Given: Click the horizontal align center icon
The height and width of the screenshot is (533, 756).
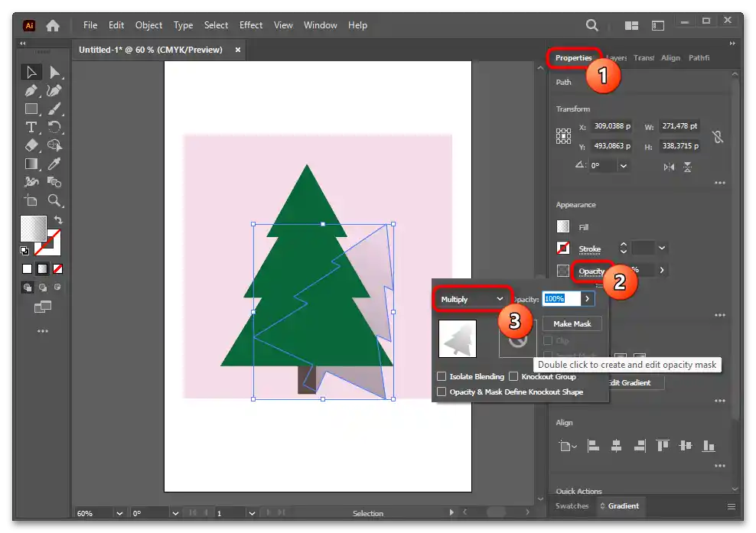Looking at the screenshot, I should (x=616, y=447).
